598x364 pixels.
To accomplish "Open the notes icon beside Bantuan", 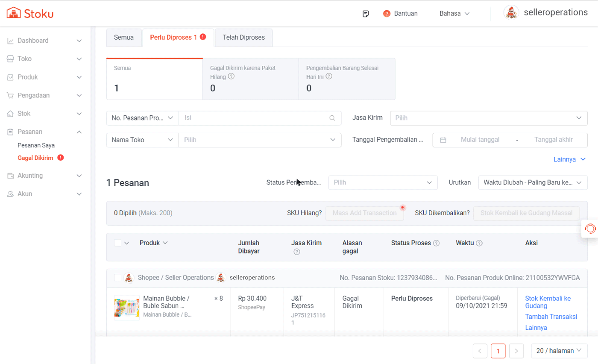I will point(366,14).
